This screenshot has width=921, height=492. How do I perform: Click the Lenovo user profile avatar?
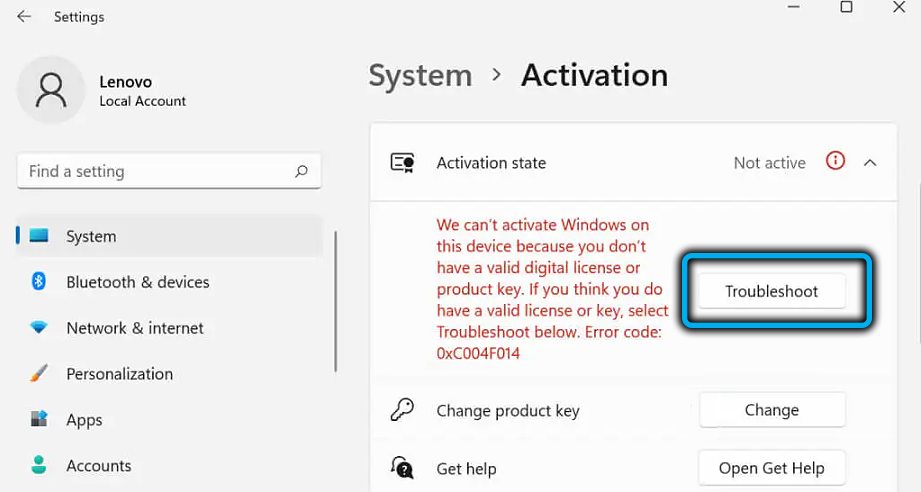49,91
